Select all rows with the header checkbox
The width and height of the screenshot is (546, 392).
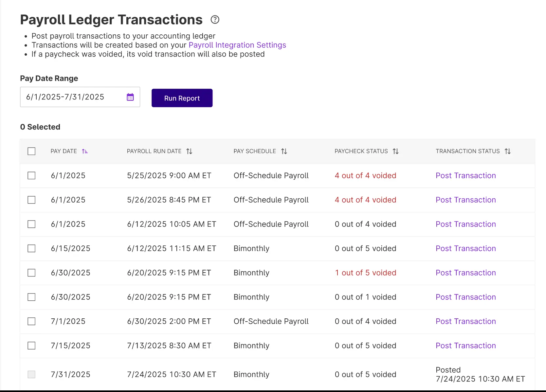click(x=31, y=151)
